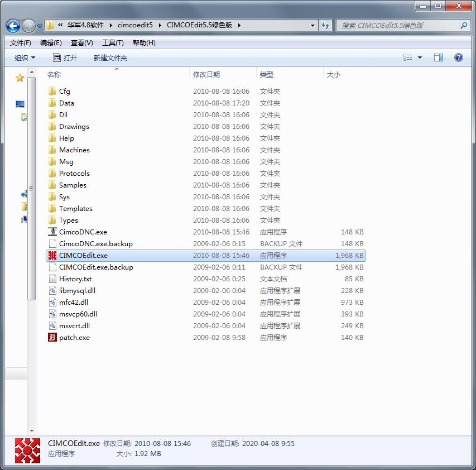The width and height of the screenshot is (476, 470).
Task: Click the change view icon
Action: [408, 57]
